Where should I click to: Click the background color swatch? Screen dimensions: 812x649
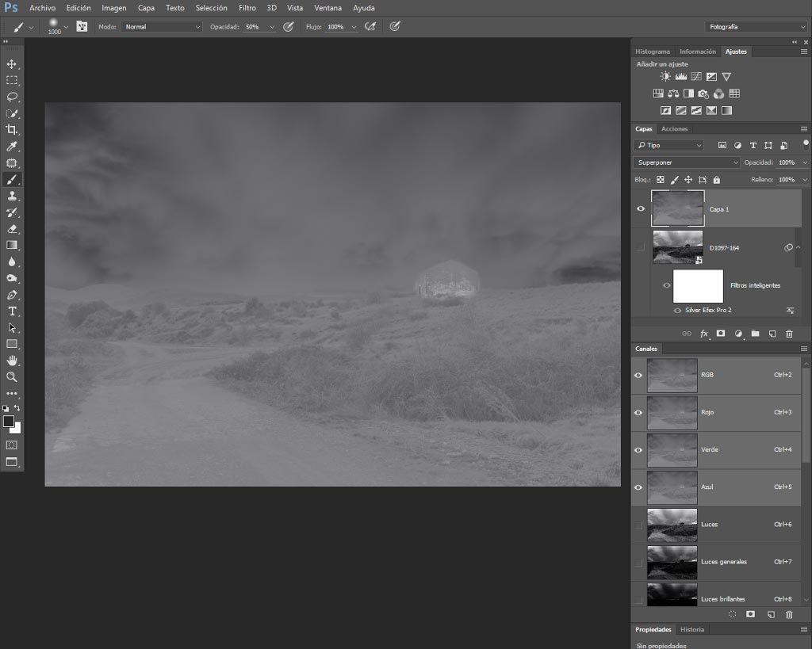pyautogui.click(x=17, y=429)
